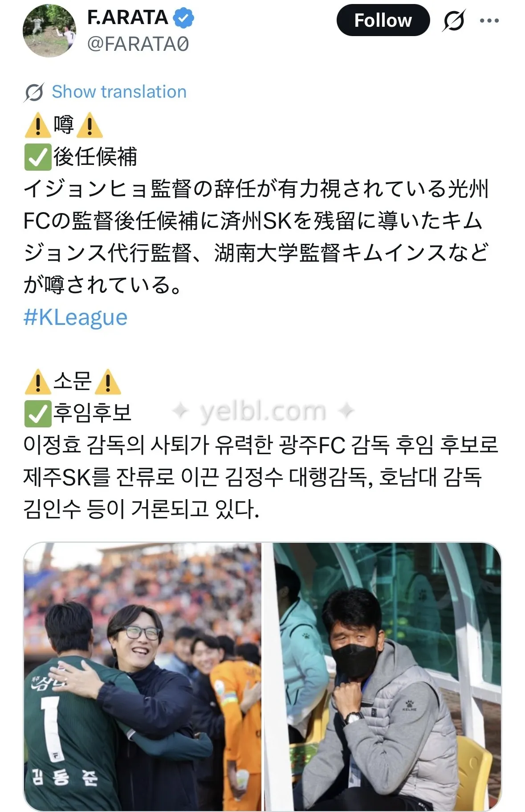The height and width of the screenshot is (812, 525).
Task: Click the warning emoji right of 소문
Action: point(108,382)
